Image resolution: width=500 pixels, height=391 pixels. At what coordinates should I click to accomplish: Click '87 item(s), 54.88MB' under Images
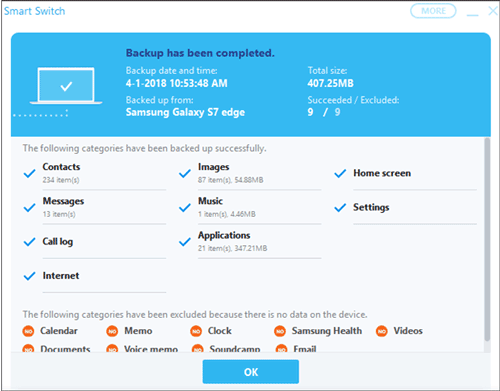(x=231, y=180)
